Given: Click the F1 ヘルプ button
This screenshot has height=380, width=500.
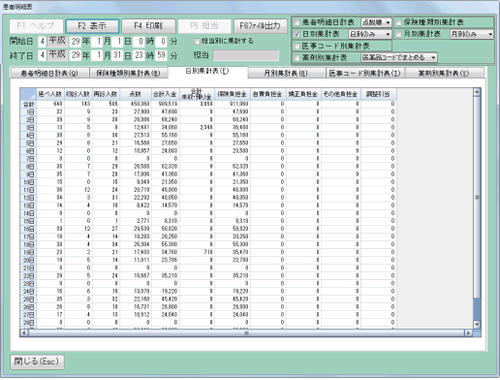Looking at the screenshot, I should click(36, 26).
